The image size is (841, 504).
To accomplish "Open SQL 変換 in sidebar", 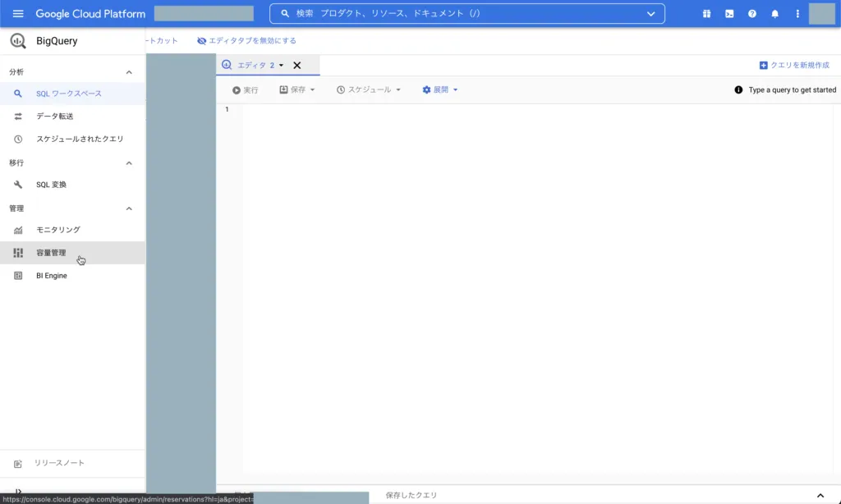I will (72, 185).
